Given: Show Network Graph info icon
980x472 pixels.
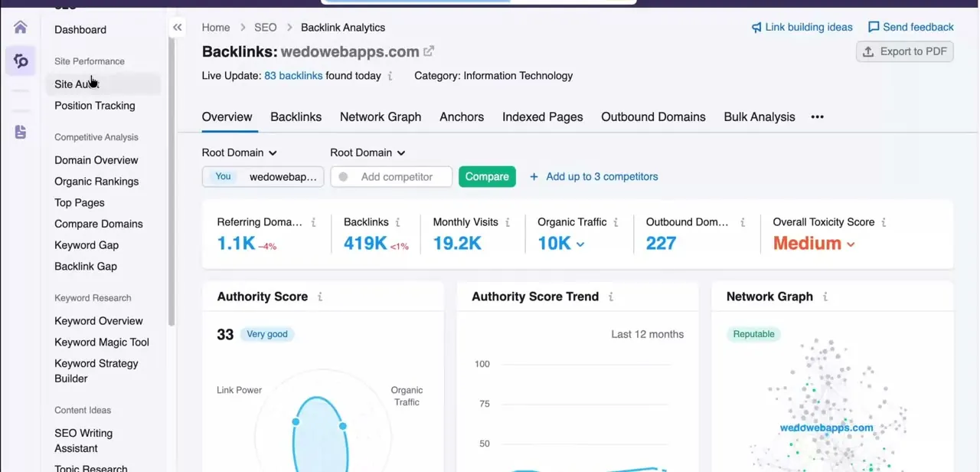Looking at the screenshot, I should (825, 297).
